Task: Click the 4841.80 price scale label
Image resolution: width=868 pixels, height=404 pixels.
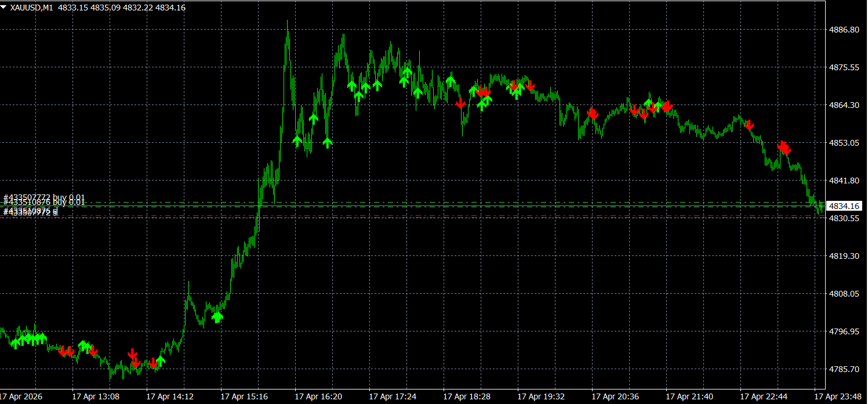Action: click(844, 181)
